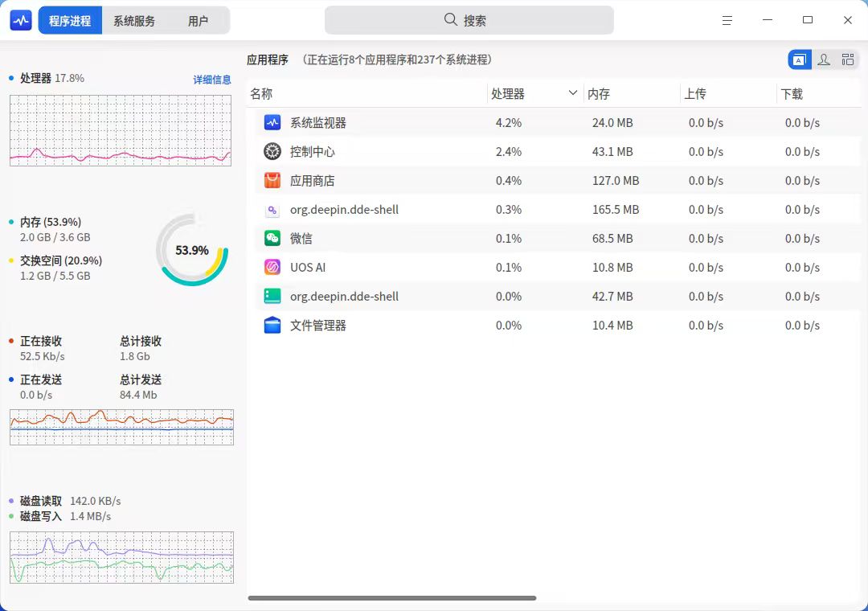Click the 磁盘读取 label in sidebar

[x=41, y=501]
